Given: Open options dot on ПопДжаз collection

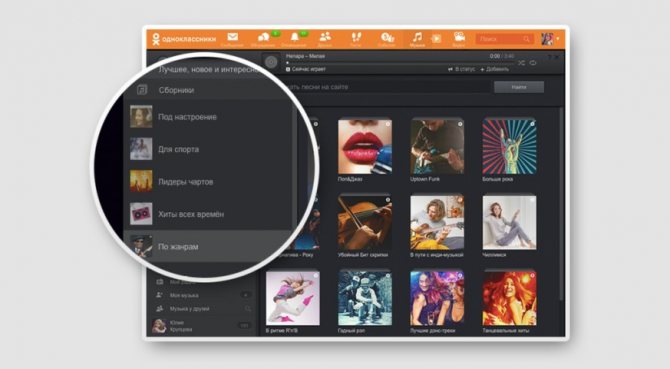Looking at the screenshot, I should [388, 124].
